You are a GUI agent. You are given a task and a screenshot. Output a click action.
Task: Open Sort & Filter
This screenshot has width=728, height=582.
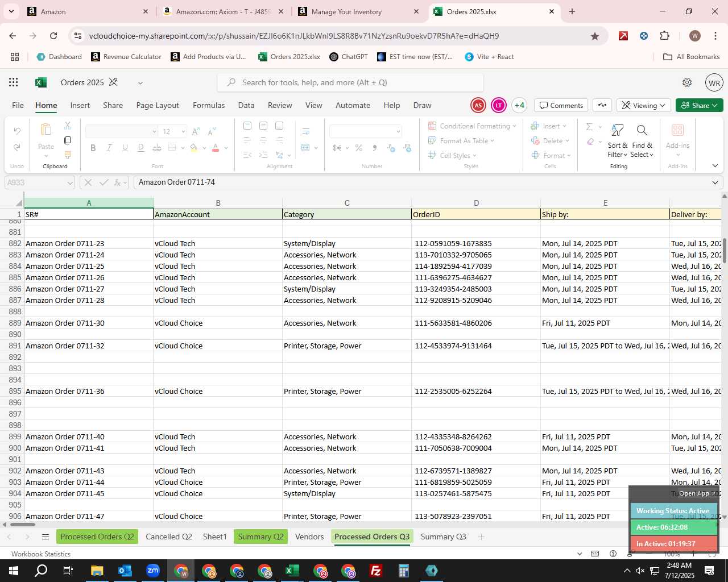[x=618, y=142]
